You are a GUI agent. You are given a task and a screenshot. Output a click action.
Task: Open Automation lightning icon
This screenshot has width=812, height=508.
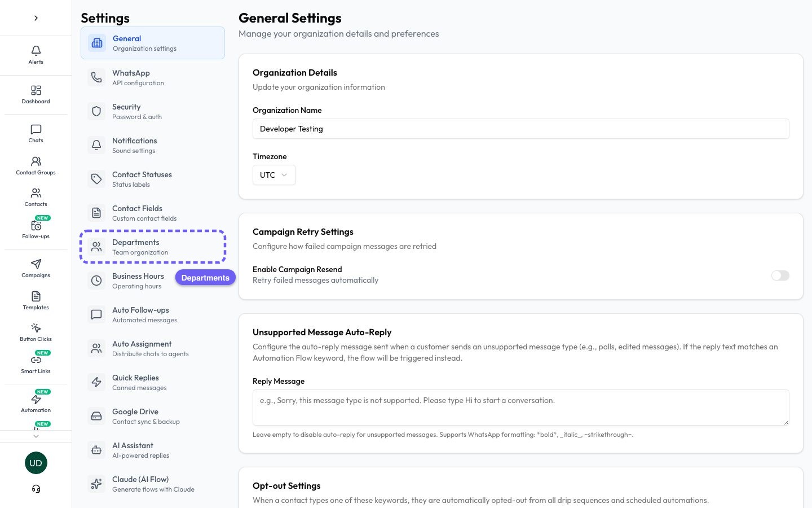tap(36, 399)
